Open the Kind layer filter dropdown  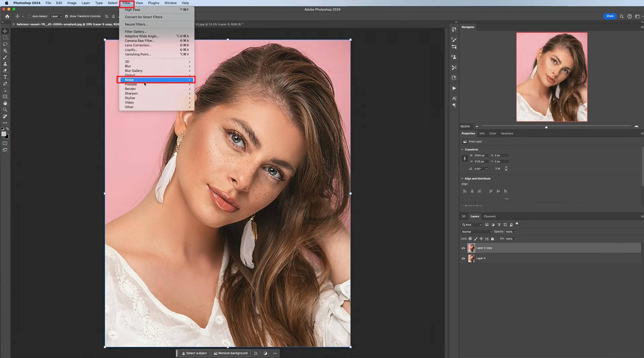472,225
